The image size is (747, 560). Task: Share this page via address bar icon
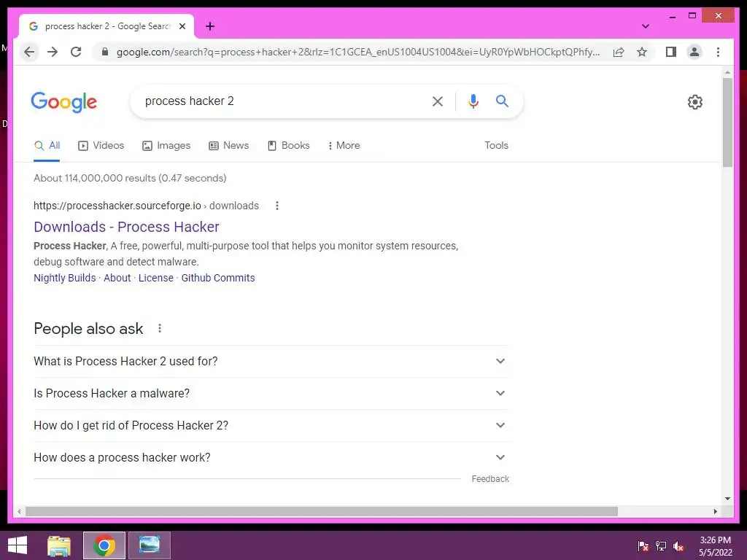pyautogui.click(x=619, y=52)
